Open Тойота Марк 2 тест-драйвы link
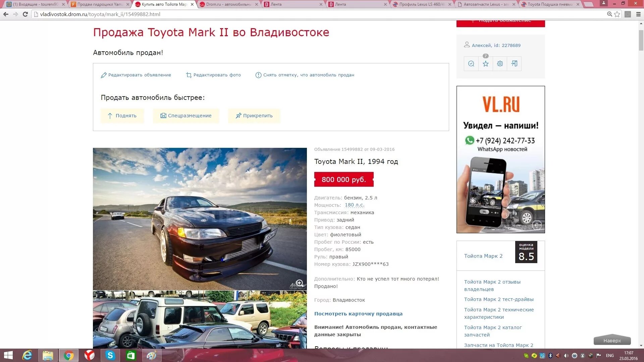 click(x=499, y=299)
